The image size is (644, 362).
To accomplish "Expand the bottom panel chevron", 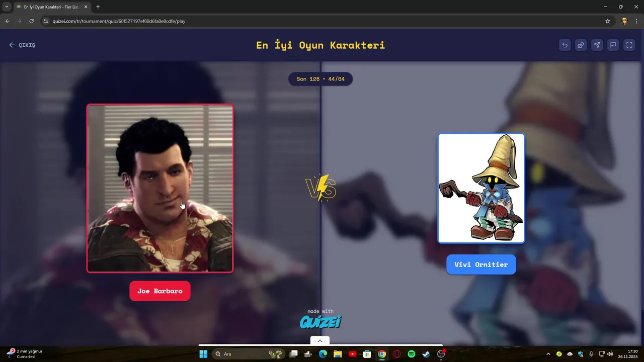I will (320, 341).
